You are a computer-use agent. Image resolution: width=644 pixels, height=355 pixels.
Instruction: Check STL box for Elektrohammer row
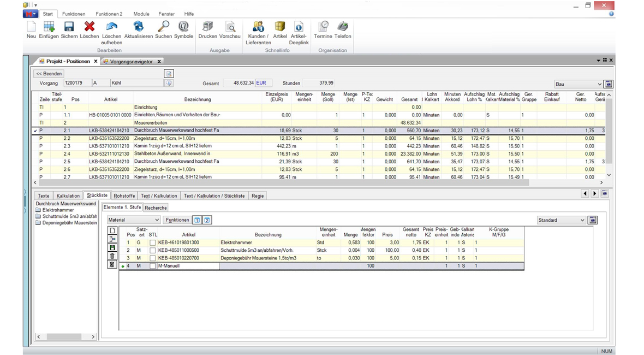click(x=153, y=242)
